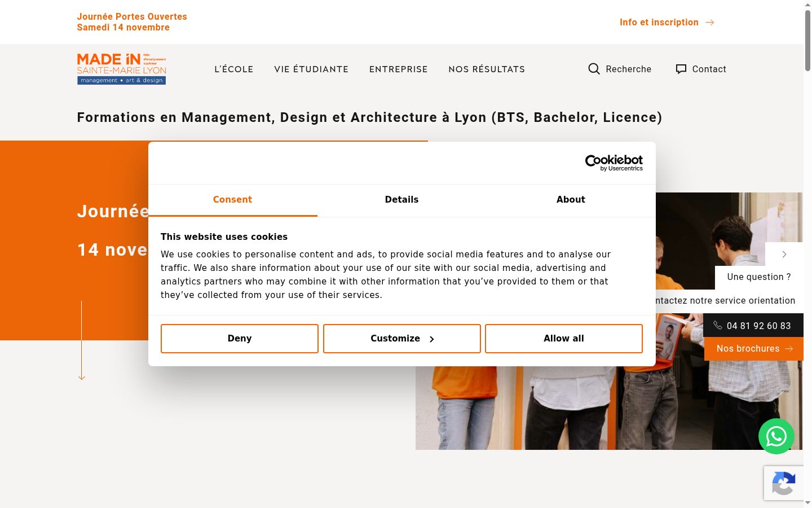Click the Formations en Management heading
This screenshot has width=812, height=508.
369,117
